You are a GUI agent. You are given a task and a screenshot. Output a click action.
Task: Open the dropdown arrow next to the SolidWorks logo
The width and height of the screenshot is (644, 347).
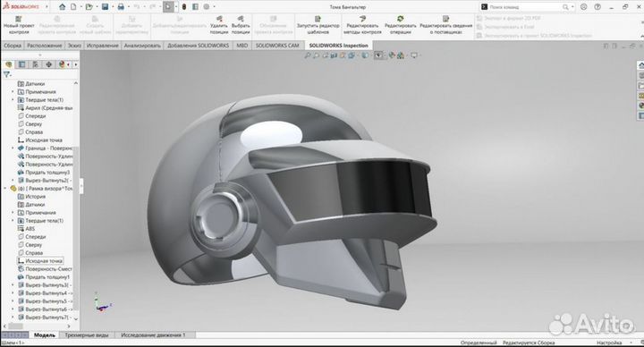pos(47,7)
